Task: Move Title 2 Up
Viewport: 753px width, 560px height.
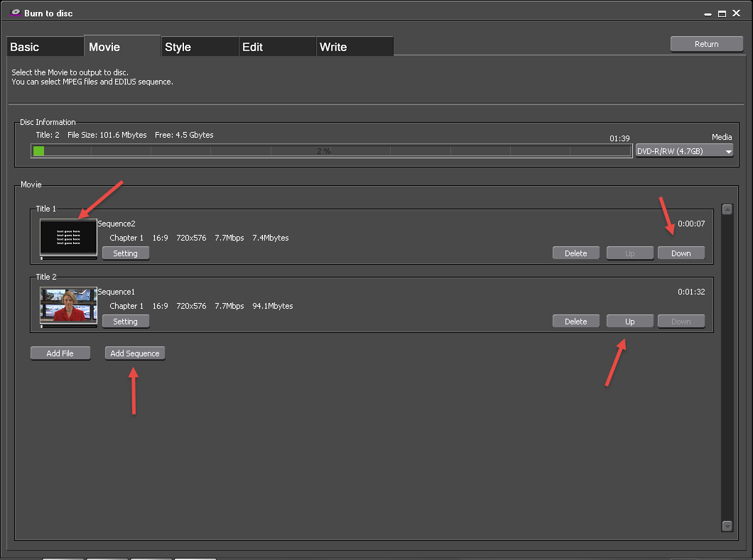Action: coord(629,322)
